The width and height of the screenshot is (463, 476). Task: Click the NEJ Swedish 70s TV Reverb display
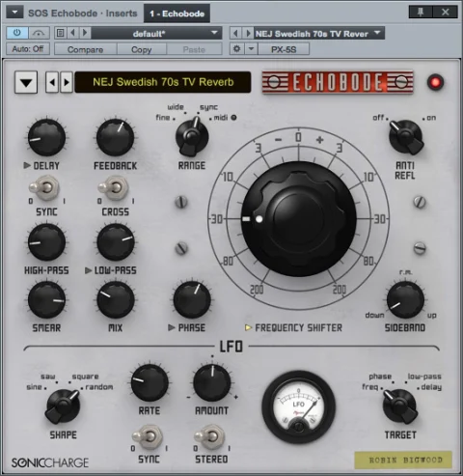163,82
